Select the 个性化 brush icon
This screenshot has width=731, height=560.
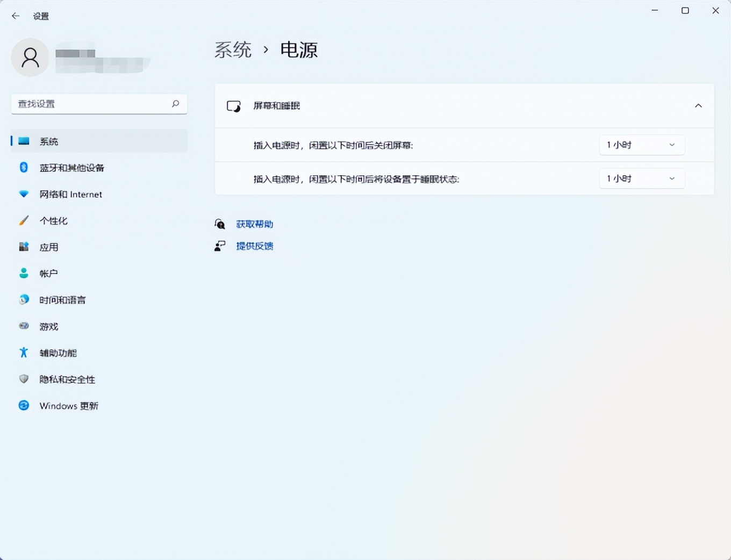[x=24, y=220]
